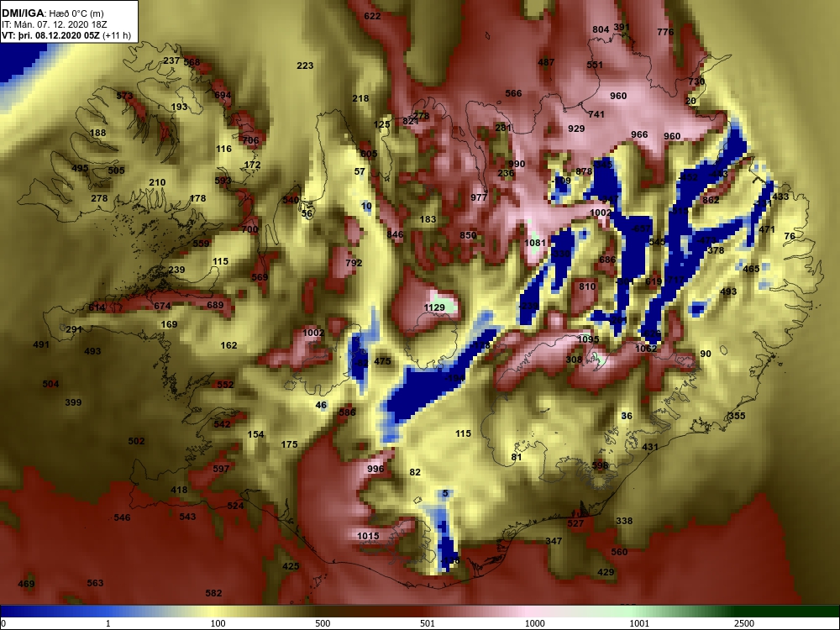The height and width of the screenshot is (630, 840).
Task: Click the map value '776'
Action: click(x=665, y=32)
